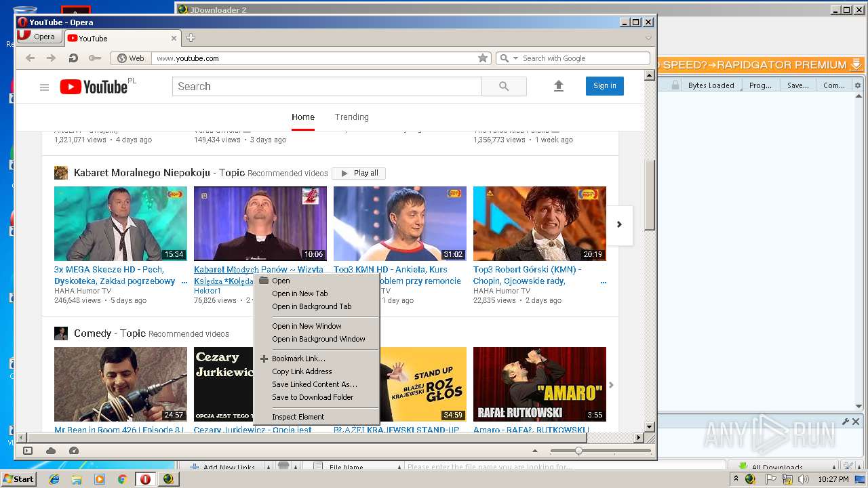The height and width of the screenshot is (488, 868).
Task: Show next videos in Comedy shelf
Action: coord(611,385)
